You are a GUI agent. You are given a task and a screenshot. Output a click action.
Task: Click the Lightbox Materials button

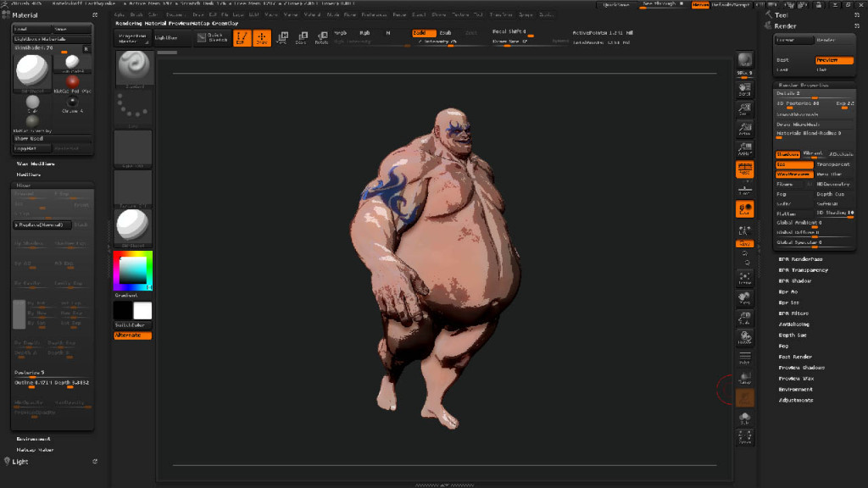pyautogui.click(x=52, y=39)
